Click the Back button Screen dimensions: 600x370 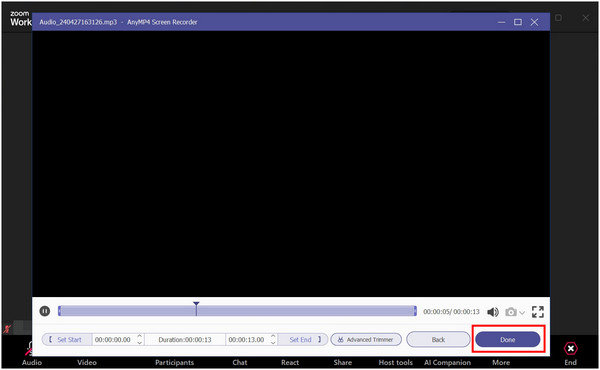click(x=438, y=339)
